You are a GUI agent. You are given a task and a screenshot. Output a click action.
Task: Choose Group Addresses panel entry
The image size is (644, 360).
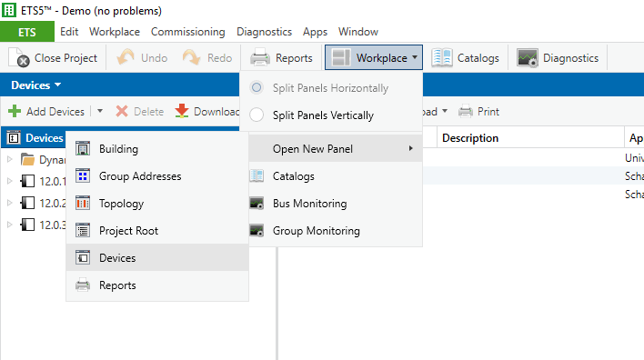[x=157, y=176]
